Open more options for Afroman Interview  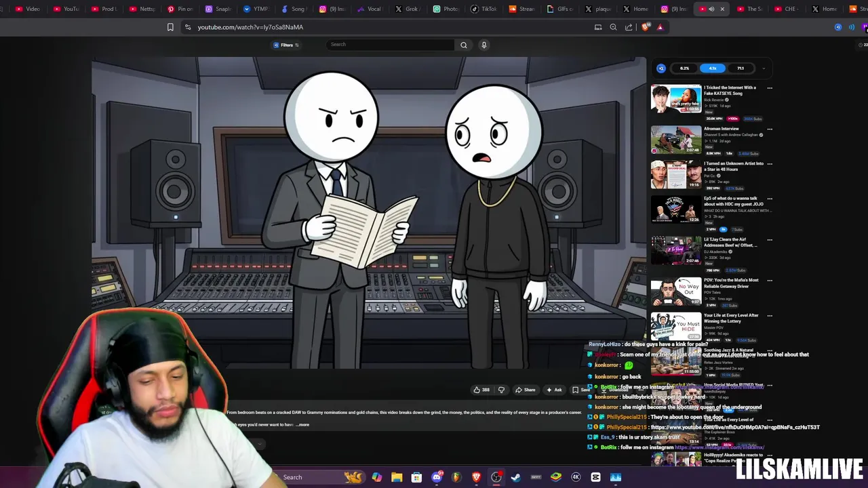(x=770, y=129)
